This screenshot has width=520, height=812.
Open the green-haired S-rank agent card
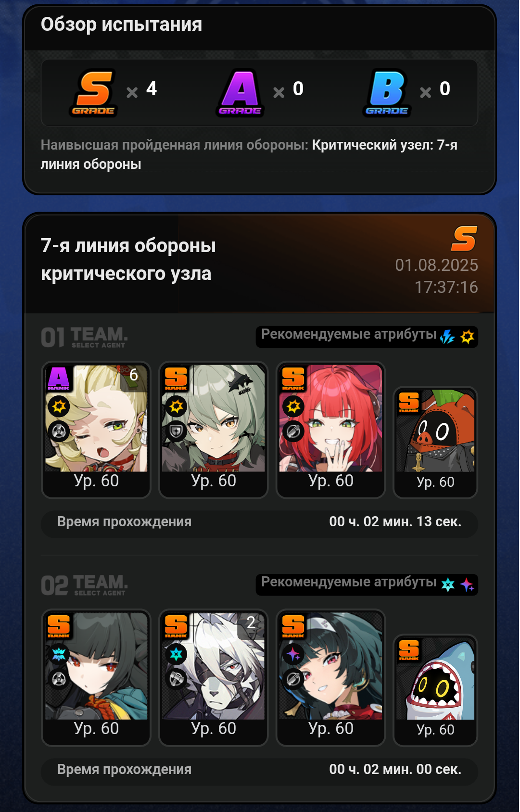[214, 430]
